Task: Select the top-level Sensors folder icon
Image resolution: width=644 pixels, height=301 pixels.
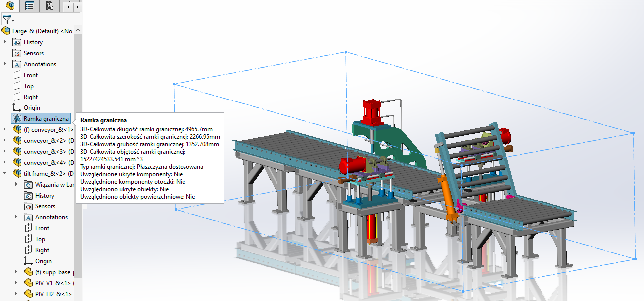Action: click(17, 53)
